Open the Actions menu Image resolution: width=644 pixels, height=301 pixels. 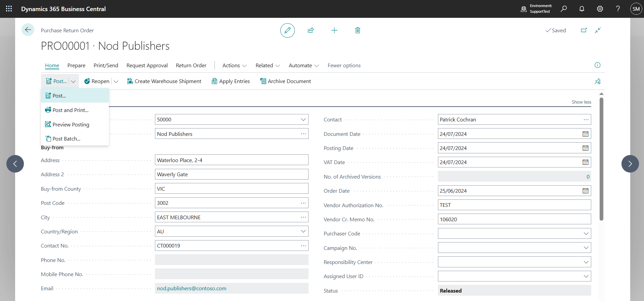click(235, 66)
